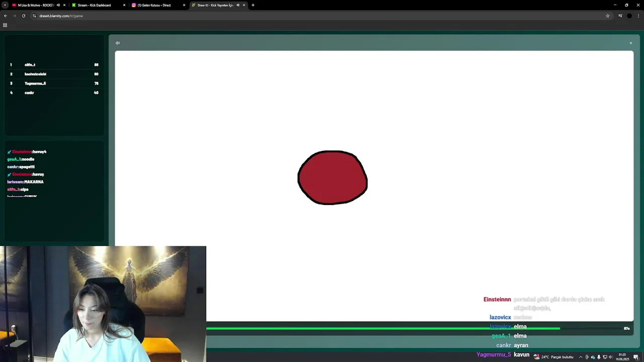Screen dimensions: 644x362
Task: Expand the system tray hidden icons chevron
Action: click(x=581, y=357)
